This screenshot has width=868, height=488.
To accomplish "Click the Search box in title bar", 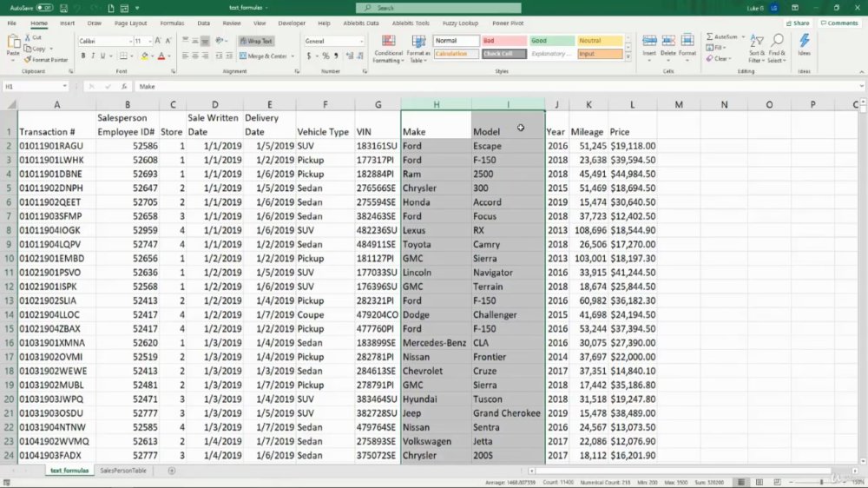I will [438, 8].
